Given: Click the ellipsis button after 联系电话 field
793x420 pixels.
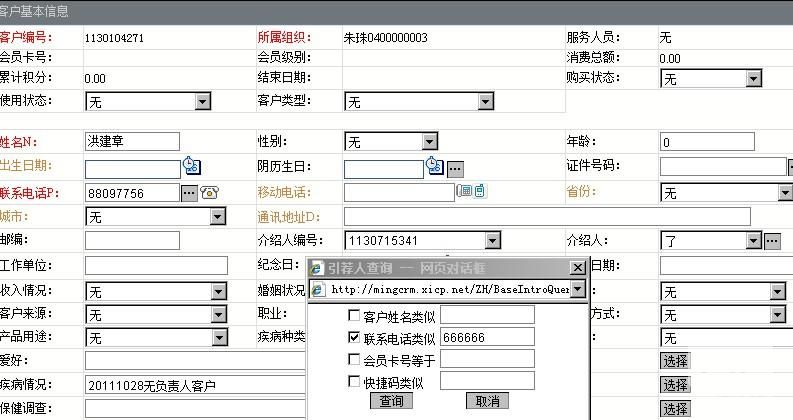Looking at the screenshot, I should (x=189, y=193).
